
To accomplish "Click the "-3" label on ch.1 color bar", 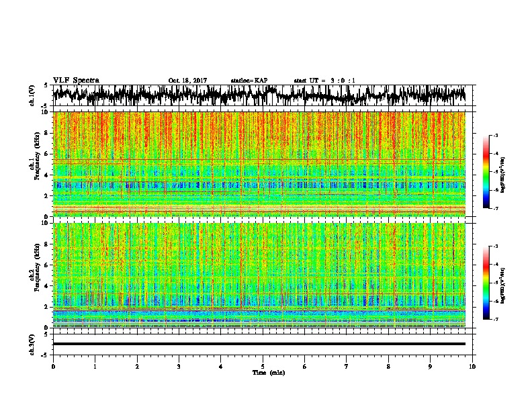I will pyautogui.click(x=496, y=136).
